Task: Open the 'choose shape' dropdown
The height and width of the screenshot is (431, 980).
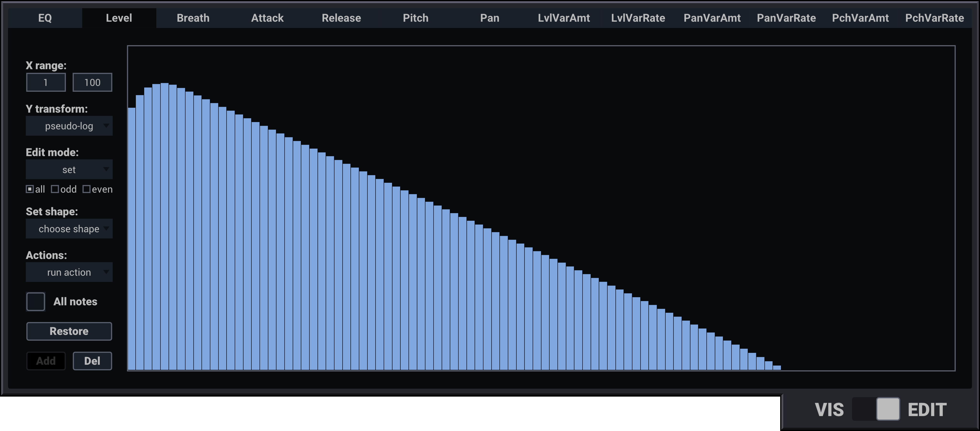Action: pyautogui.click(x=69, y=229)
